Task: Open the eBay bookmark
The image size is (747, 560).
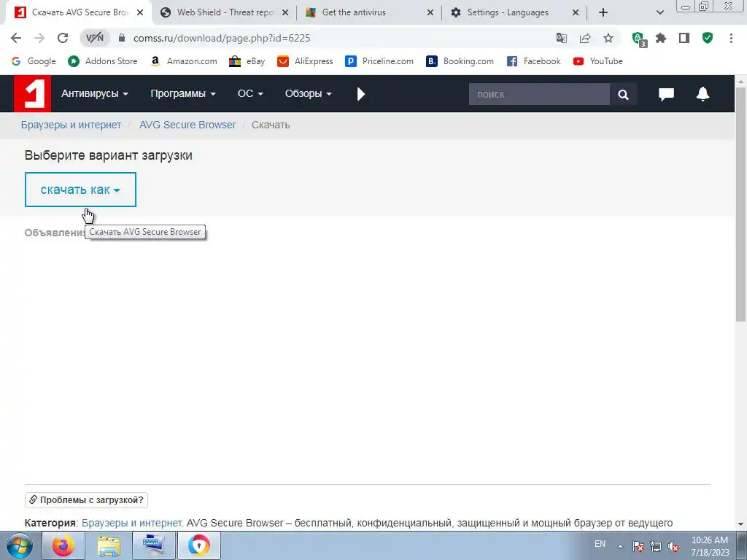Action: (247, 61)
